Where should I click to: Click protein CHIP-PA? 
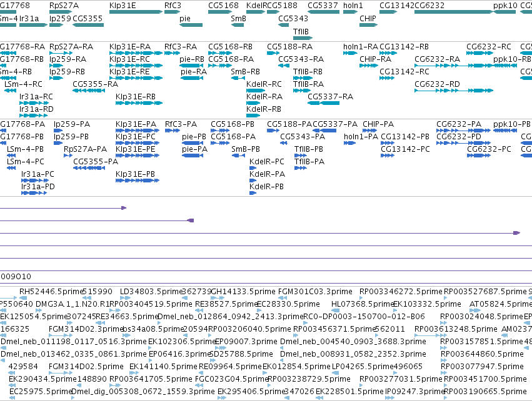coord(370,131)
